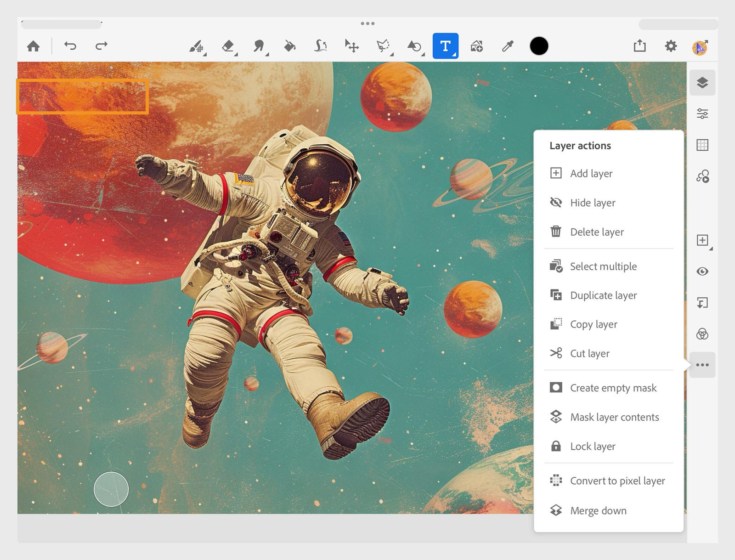Open the Precision grid panel icon

click(702, 145)
